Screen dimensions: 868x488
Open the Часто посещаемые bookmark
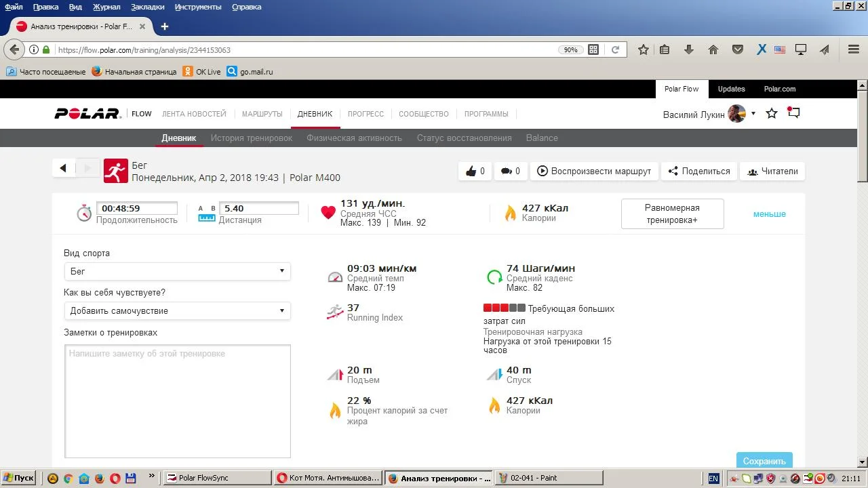45,71
